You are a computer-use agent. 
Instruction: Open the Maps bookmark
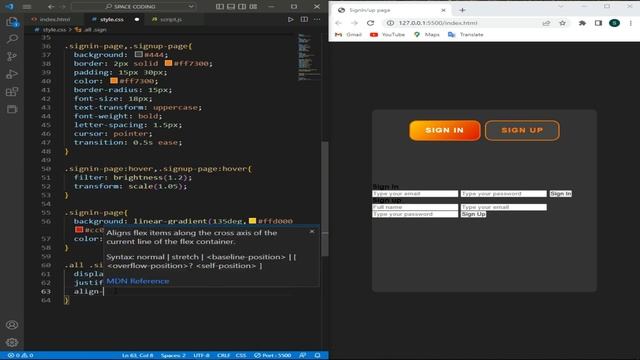(427, 35)
